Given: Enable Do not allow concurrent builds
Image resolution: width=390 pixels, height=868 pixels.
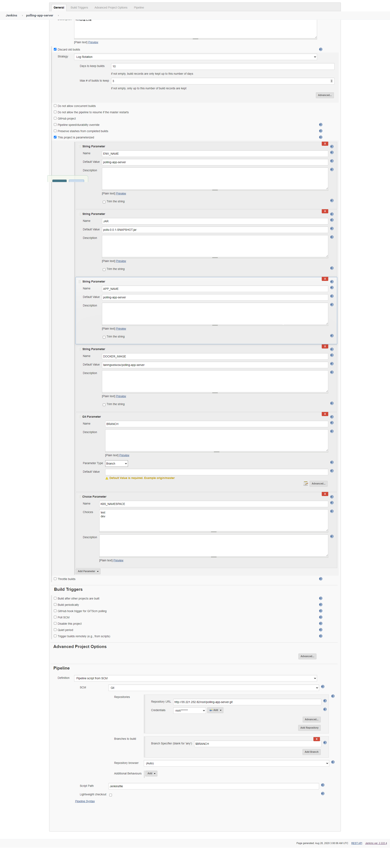Looking at the screenshot, I should click(55, 106).
